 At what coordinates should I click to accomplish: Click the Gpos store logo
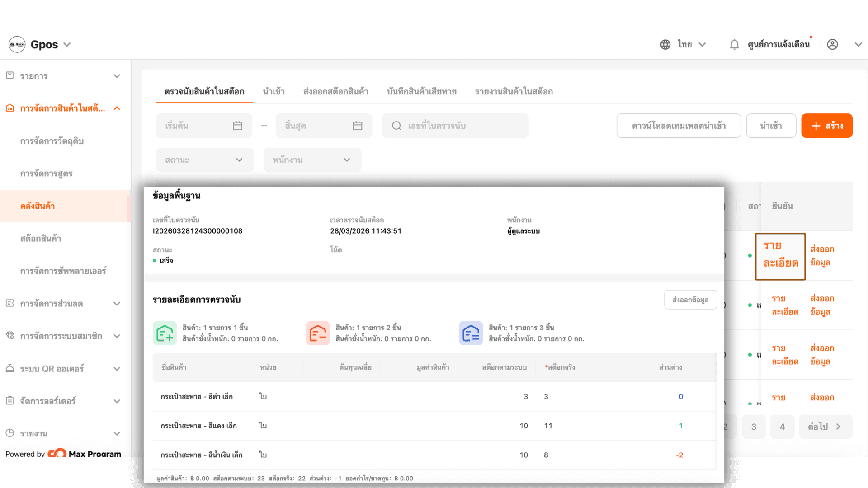[x=17, y=44]
